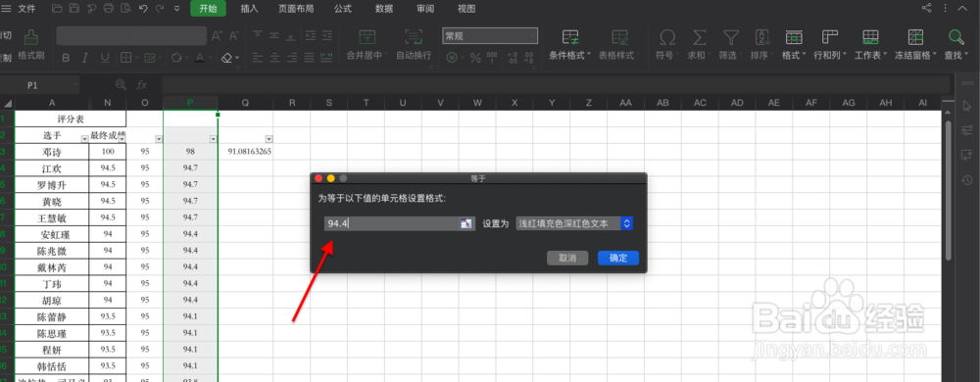The width and height of the screenshot is (980, 382).
Task: Decrease font size with the A- icon
Action: coord(234,36)
